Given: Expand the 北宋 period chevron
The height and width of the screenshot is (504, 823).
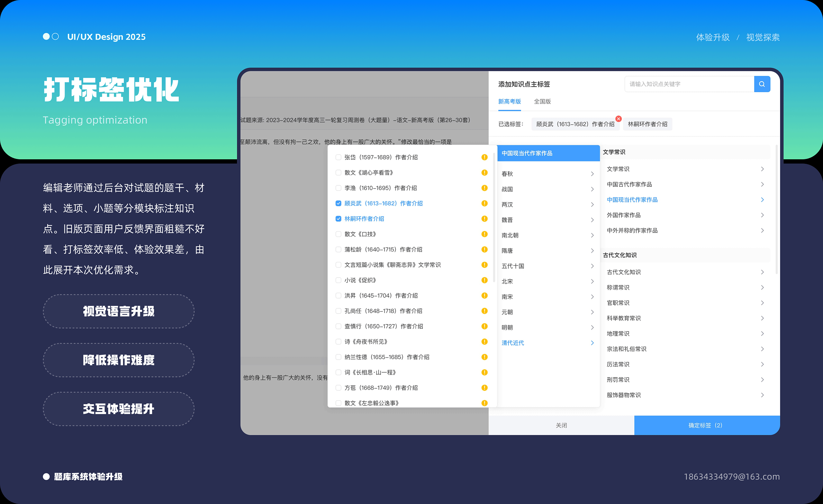Looking at the screenshot, I should point(592,281).
